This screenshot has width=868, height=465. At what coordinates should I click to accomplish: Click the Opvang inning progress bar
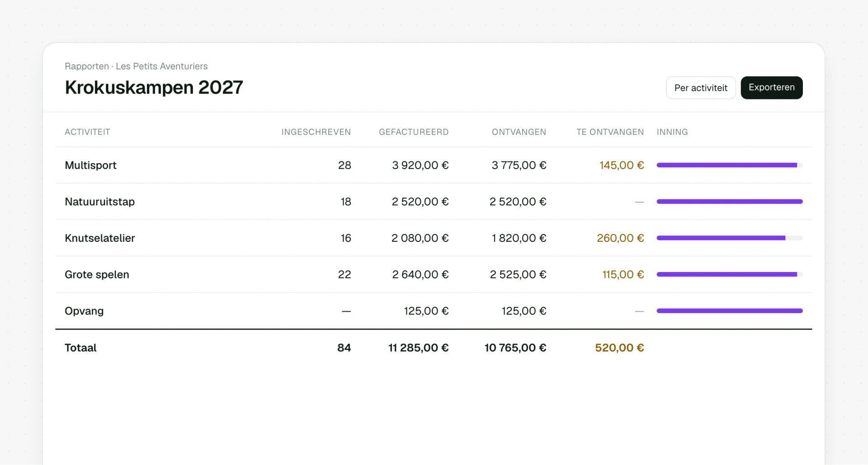coord(730,311)
